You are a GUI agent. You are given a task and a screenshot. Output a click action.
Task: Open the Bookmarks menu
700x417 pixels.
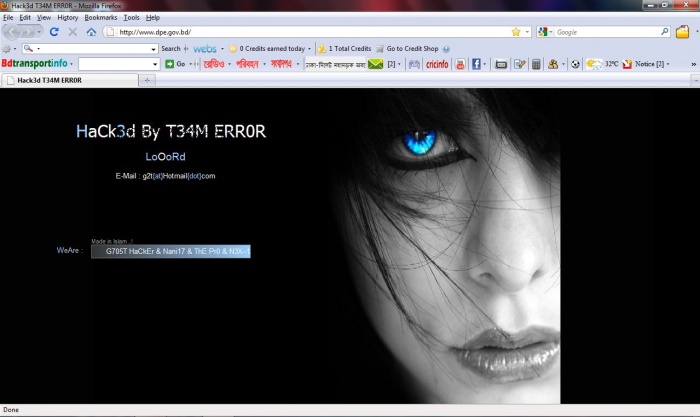(101, 17)
